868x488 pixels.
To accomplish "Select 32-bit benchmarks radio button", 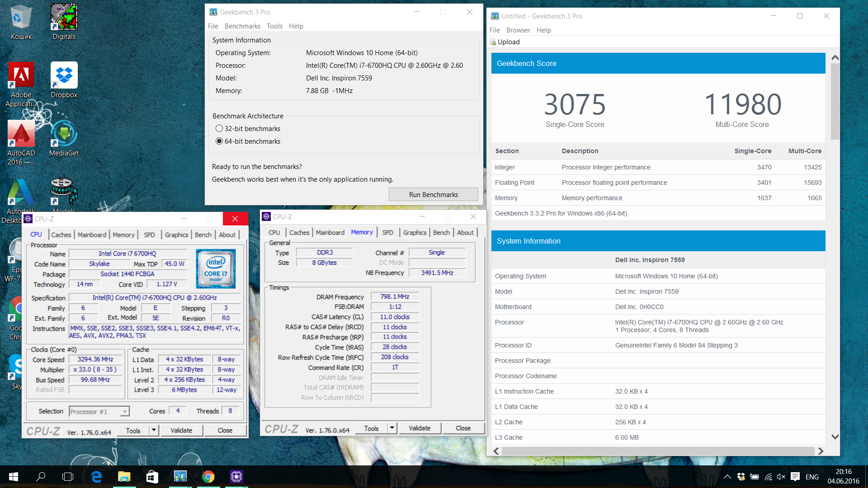I will point(219,129).
